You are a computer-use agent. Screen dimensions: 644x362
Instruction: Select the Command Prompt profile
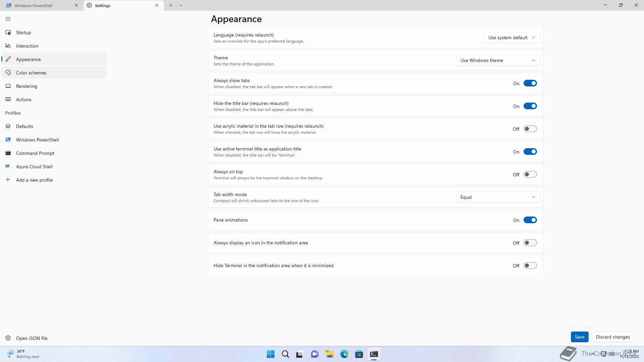click(x=35, y=153)
